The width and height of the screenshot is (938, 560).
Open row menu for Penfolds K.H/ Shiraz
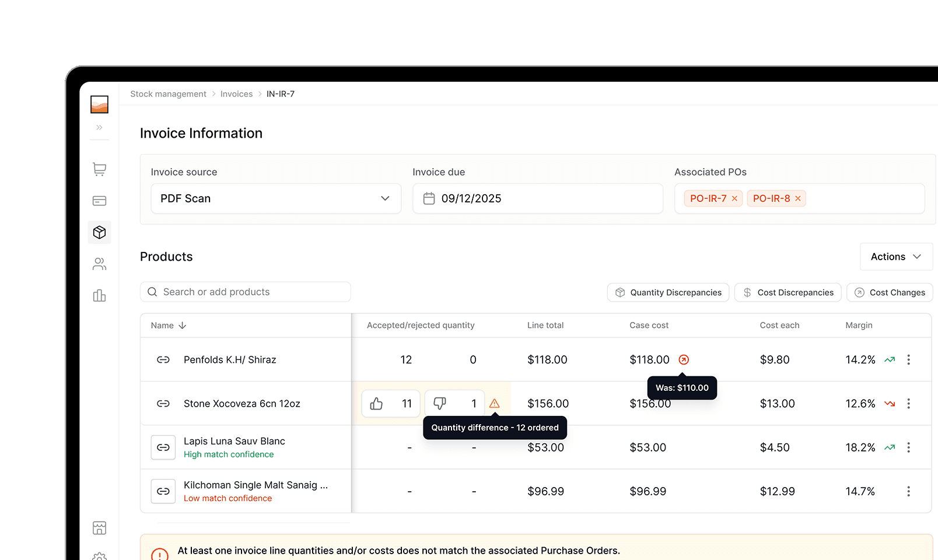[x=908, y=360]
